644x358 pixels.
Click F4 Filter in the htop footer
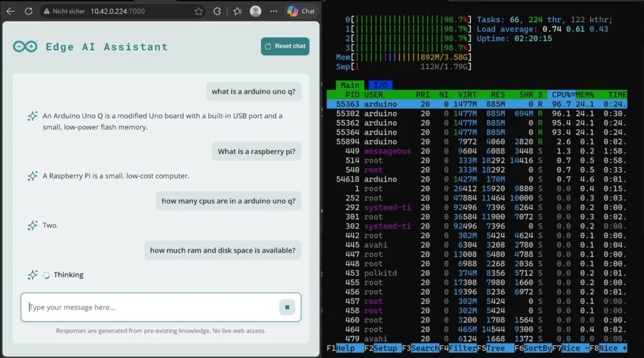point(458,348)
